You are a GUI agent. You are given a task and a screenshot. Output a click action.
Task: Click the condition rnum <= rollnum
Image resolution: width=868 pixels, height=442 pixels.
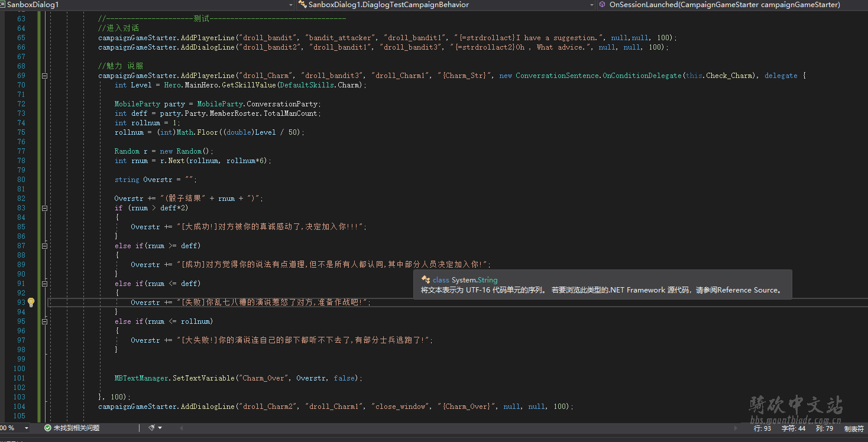pyautogui.click(x=178, y=321)
